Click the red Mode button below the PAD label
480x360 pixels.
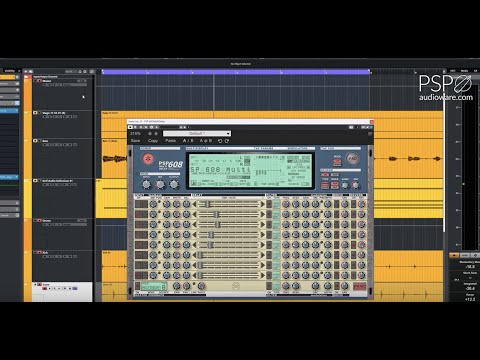337,162
